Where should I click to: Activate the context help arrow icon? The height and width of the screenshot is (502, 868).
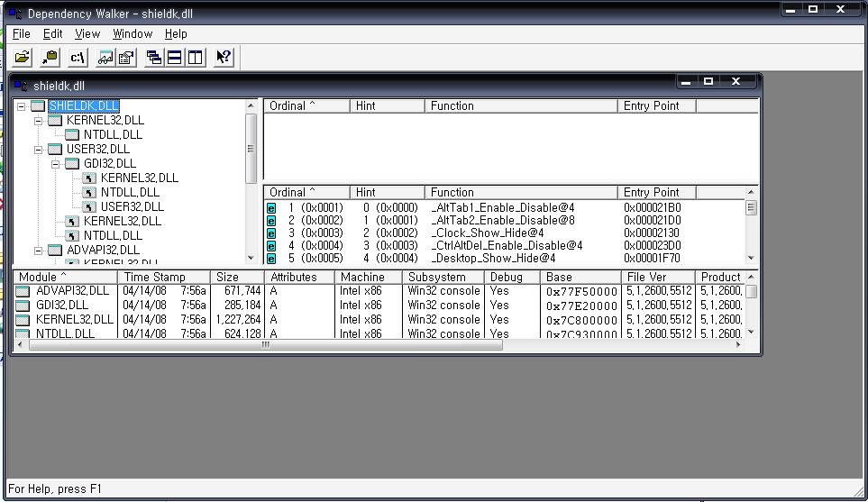coord(224,57)
